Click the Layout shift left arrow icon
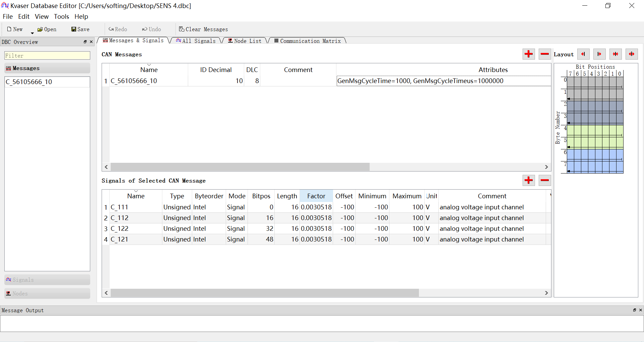 coord(583,54)
